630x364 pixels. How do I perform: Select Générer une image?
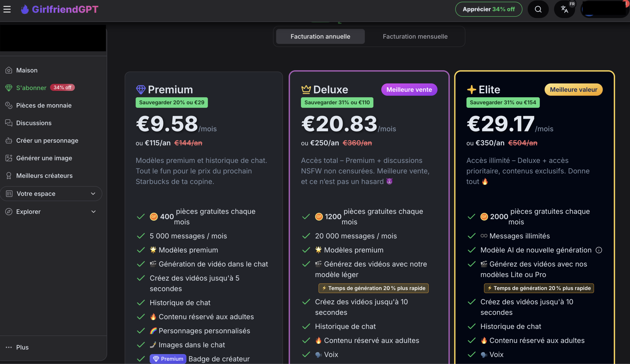point(44,158)
